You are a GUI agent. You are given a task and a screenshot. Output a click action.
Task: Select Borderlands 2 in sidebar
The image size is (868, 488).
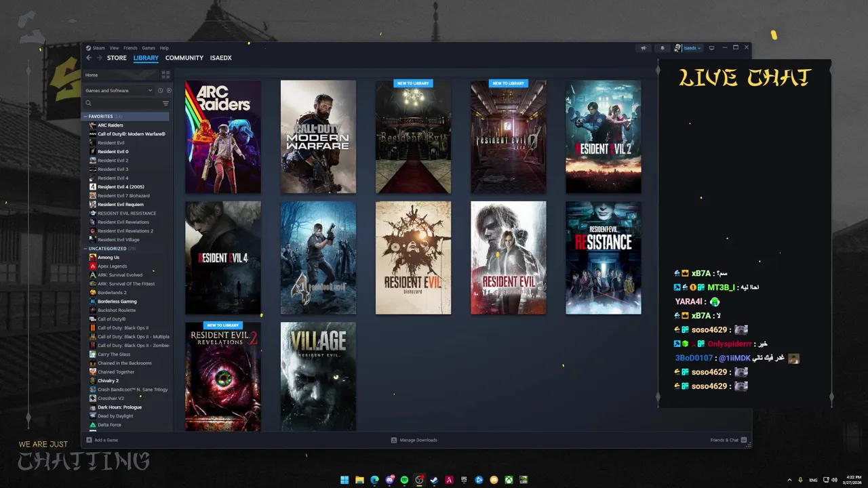pyautogui.click(x=112, y=293)
